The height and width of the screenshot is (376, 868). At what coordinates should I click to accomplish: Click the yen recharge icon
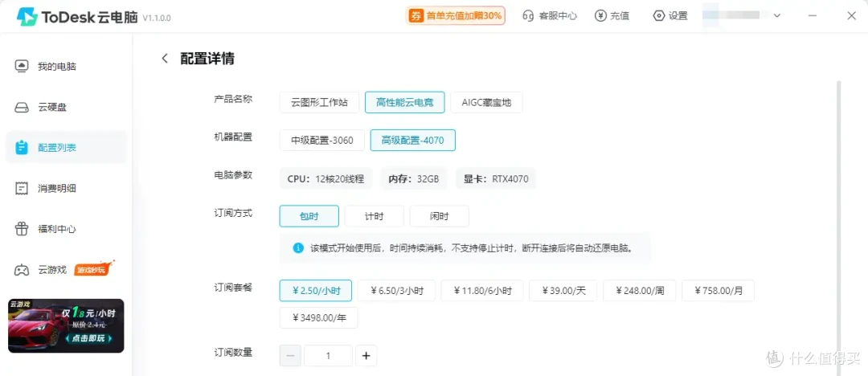(x=600, y=15)
